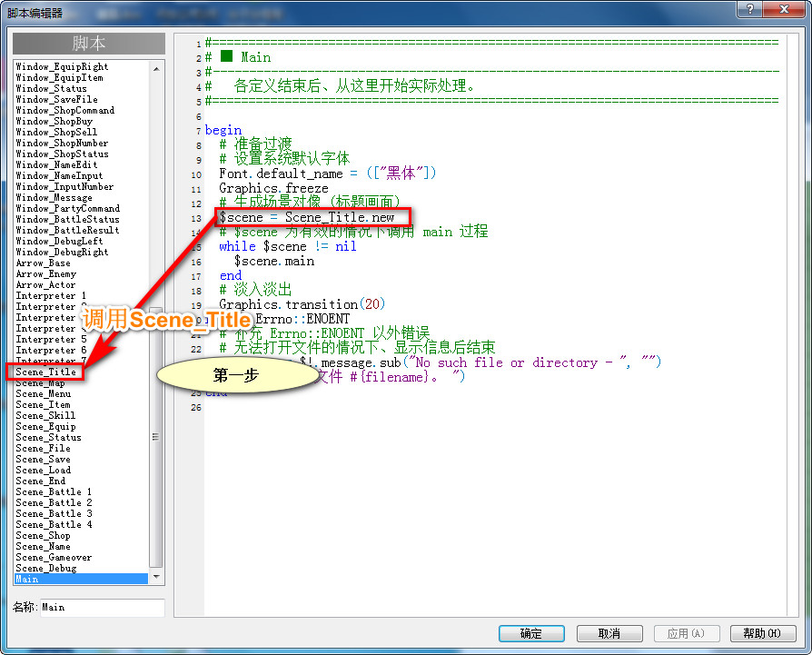Click the $scene.main code line
Screen dimensions: 812x655
(274, 261)
